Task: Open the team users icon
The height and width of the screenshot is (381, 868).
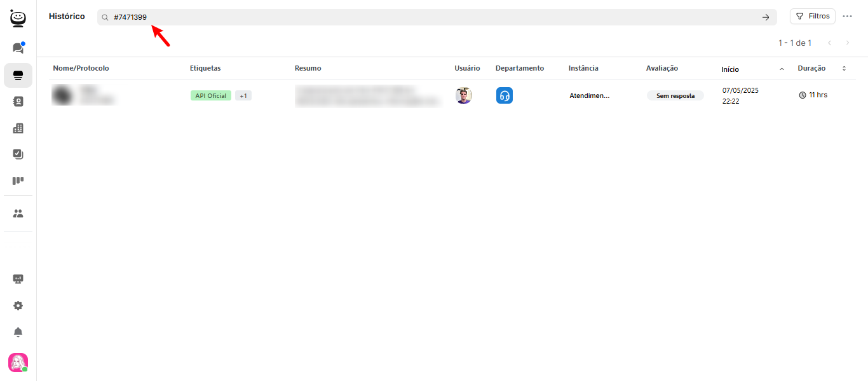Action: click(18, 214)
